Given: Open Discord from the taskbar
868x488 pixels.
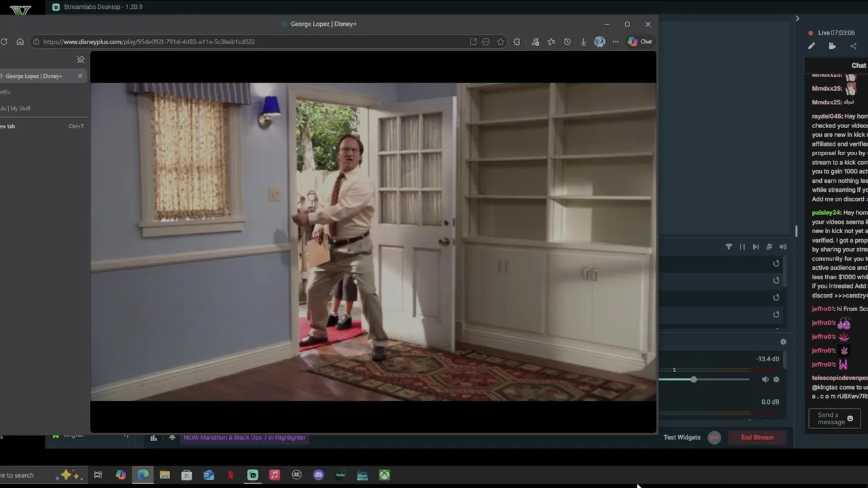Looking at the screenshot, I should [319, 475].
